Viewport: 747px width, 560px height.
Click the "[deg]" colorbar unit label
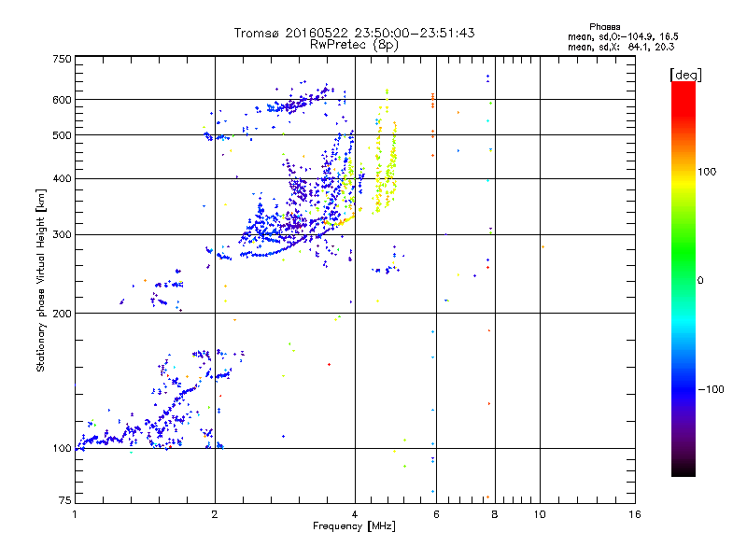pos(685,75)
